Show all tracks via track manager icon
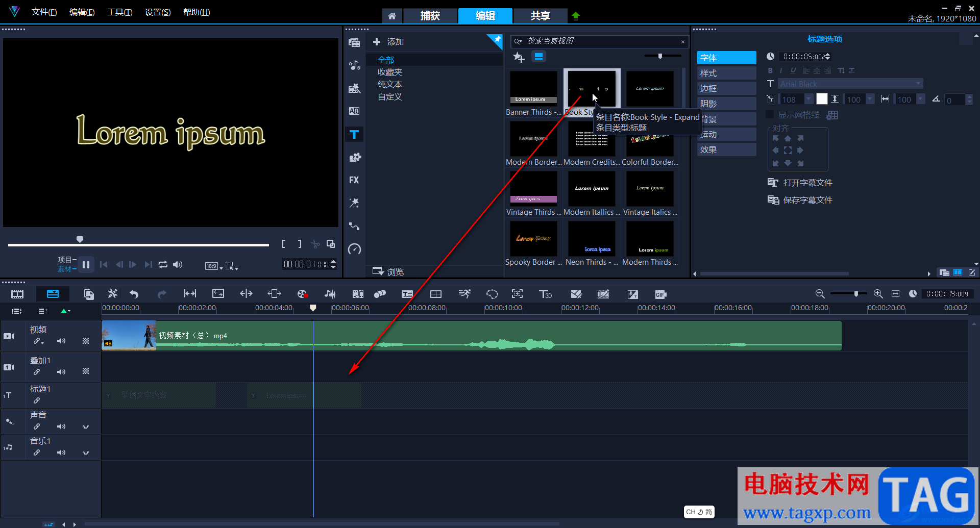Viewport: 980px width, 528px height. 17,311
